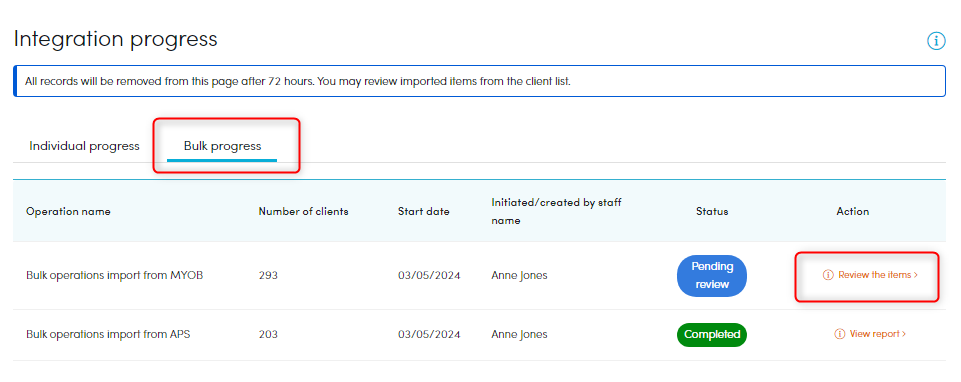Viewport: 961px width, 382px height.
Task: Click the Start date column header
Action: (x=424, y=211)
